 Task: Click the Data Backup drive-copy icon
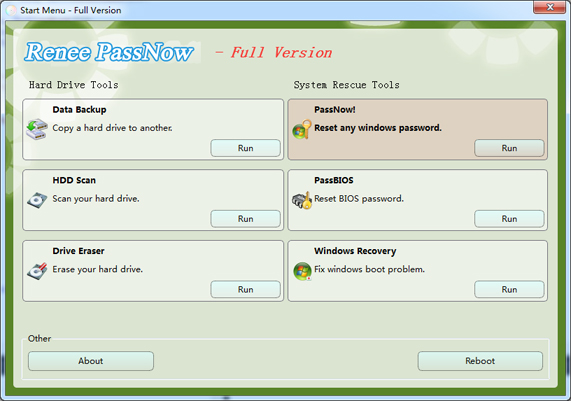(37, 129)
